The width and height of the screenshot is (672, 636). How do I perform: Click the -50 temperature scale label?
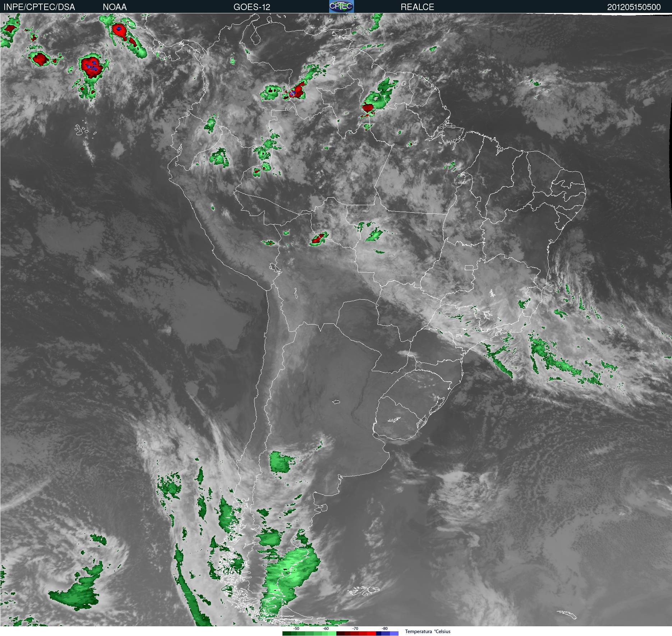click(x=296, y=628)
